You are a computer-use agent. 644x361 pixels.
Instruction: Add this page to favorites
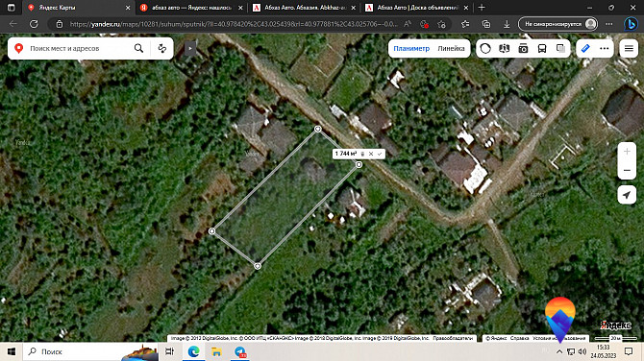(x=441, y=24)
